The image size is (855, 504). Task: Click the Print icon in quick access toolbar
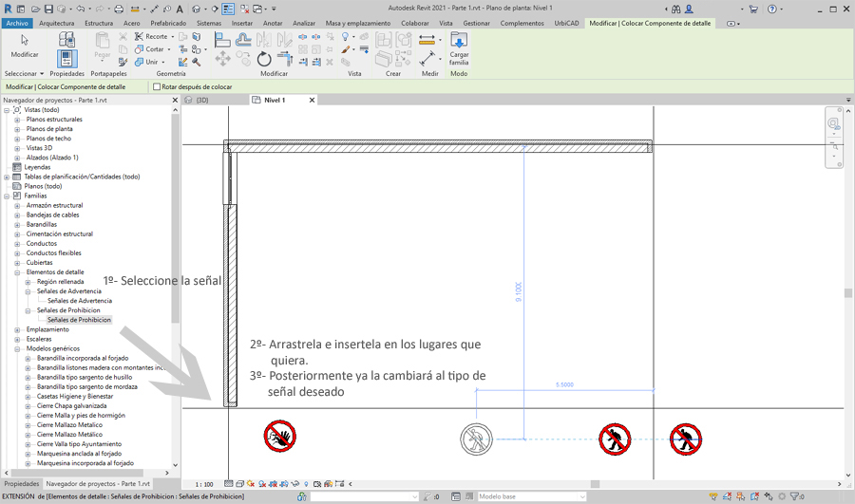pos(119,9)
